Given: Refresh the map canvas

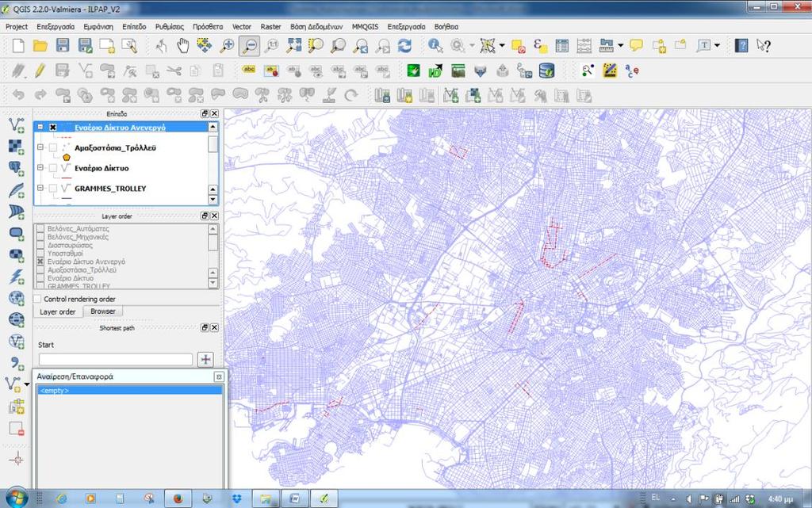Looking at the screenshot, I should pyautogui.click(x=404, y=45).
